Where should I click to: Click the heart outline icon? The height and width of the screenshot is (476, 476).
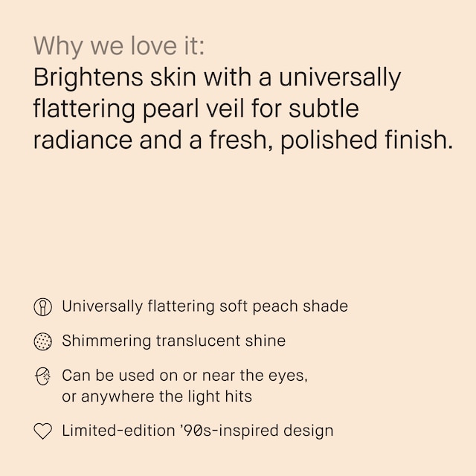point(43,431)
